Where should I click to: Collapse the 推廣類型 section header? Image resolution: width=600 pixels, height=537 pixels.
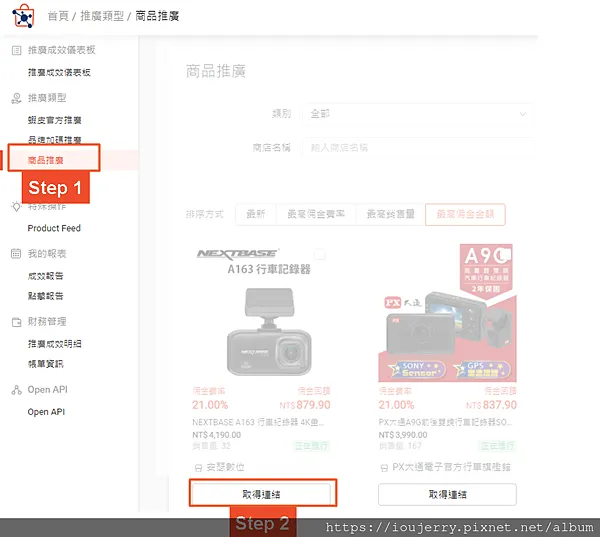coord(47,98)
